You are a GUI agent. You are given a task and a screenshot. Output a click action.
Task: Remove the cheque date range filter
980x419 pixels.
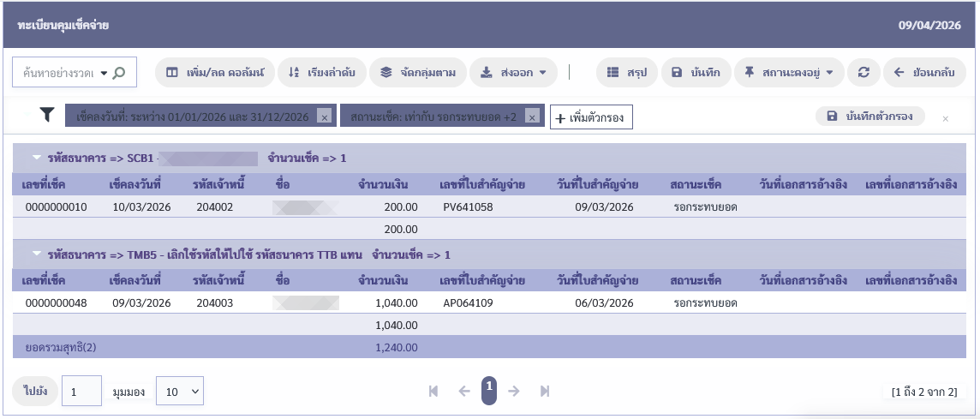coord(324,117)
